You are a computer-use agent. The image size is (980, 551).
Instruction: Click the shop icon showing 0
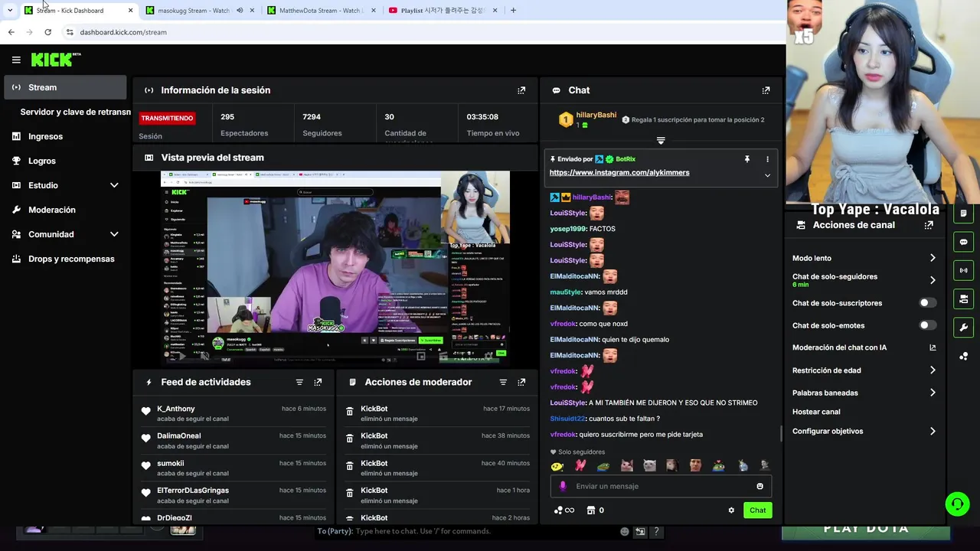click(595, 510)
